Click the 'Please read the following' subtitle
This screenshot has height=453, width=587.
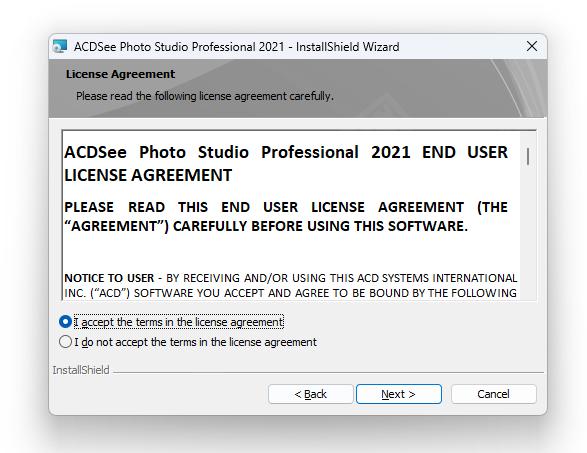tap(205, 96)
